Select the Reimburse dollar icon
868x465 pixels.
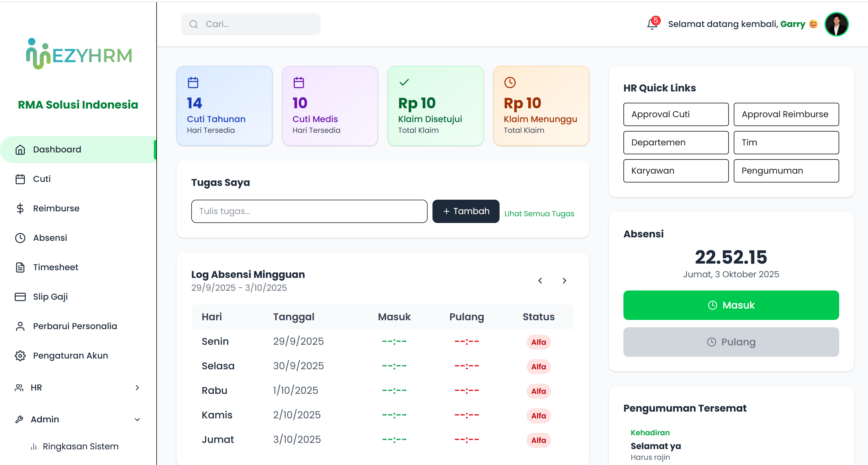(20, 208)
